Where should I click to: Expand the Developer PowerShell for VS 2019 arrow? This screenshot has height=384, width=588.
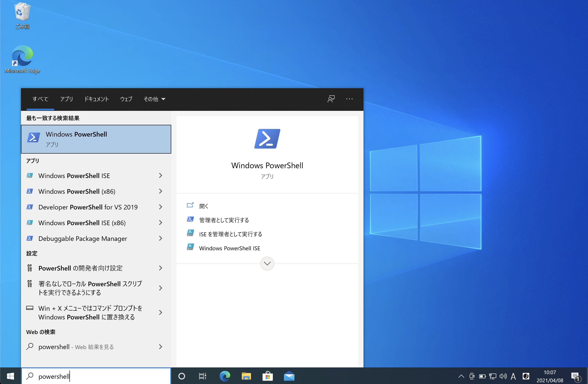161,207
